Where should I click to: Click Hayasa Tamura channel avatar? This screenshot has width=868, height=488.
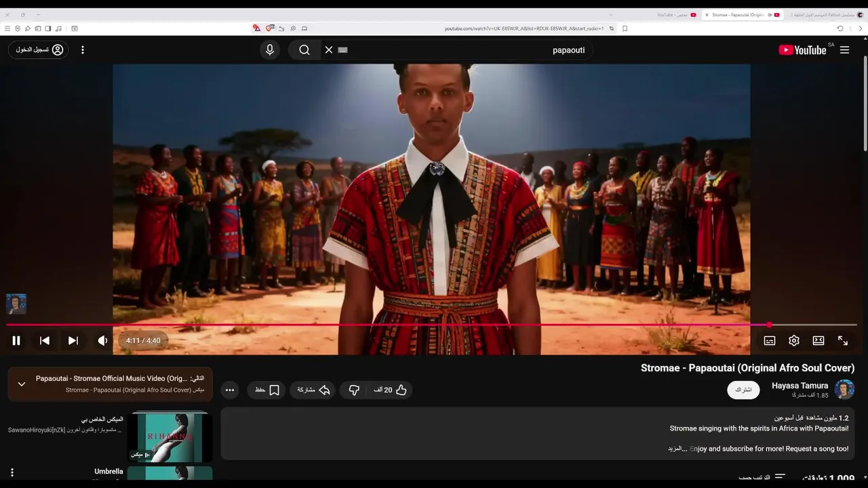point(844,389)
